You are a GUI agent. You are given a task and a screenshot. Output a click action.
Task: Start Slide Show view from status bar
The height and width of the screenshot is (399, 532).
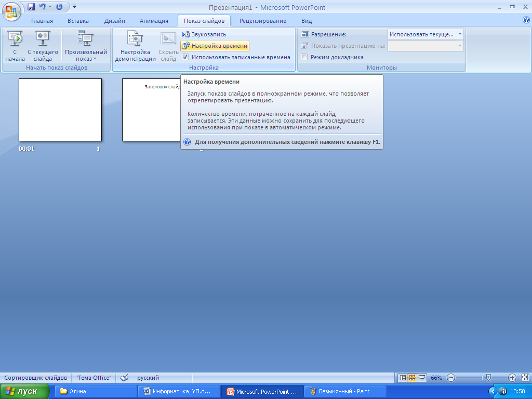(x=422, y=378)
